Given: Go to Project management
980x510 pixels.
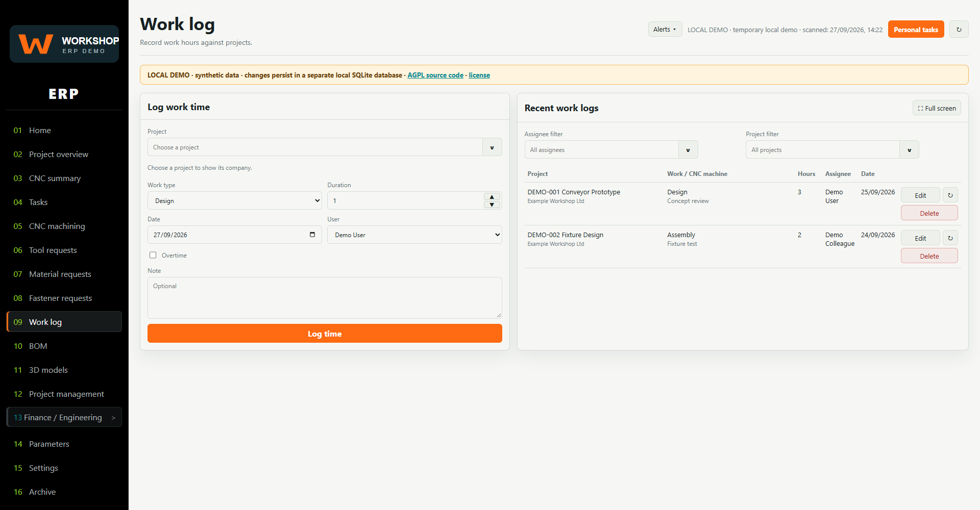Looking at the screenshot, I should point(64,394).
